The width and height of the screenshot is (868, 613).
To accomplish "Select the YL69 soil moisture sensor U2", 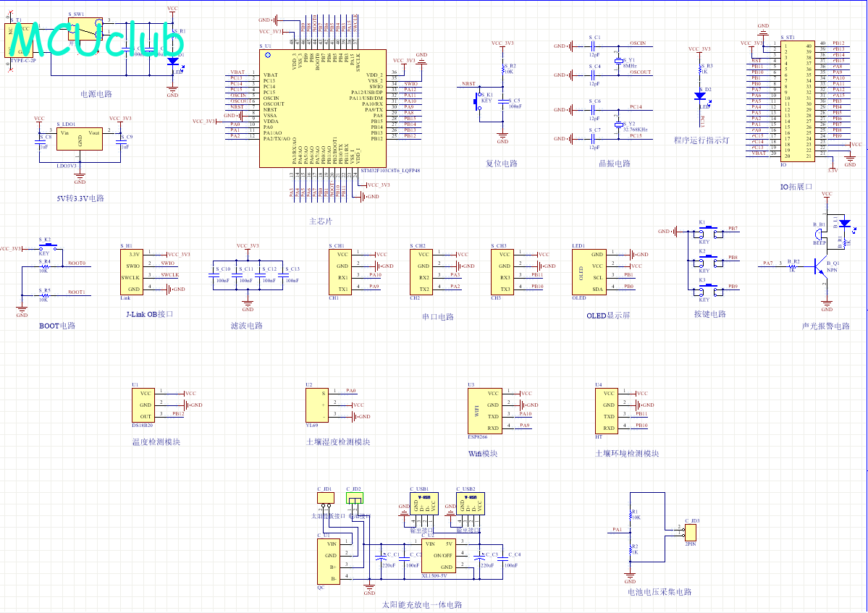I will pyautogui.click(x=317, y=405).
